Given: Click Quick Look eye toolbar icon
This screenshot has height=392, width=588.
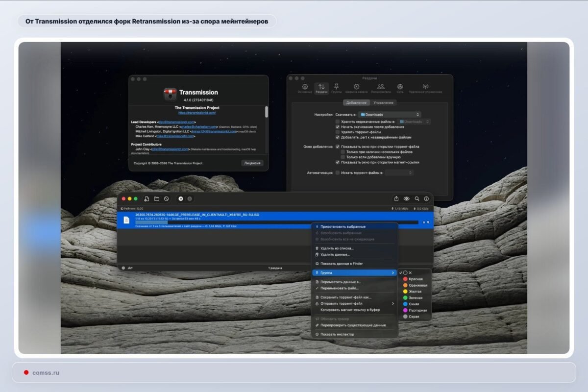Looking at the screenshot, I should 407,199.
